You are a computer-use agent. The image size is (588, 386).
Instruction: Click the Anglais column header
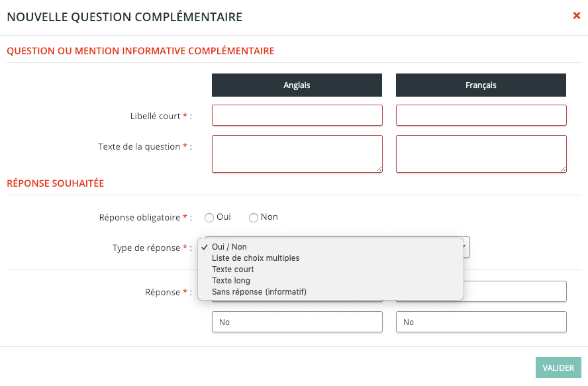pos(297,85)
